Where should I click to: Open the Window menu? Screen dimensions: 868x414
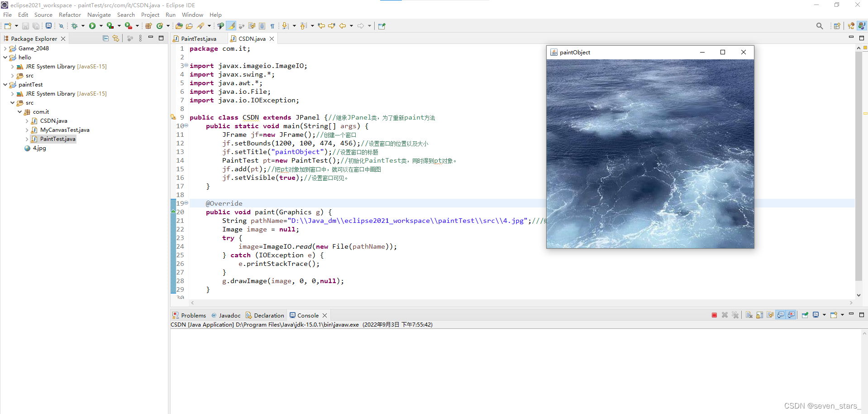coord(192,14)
